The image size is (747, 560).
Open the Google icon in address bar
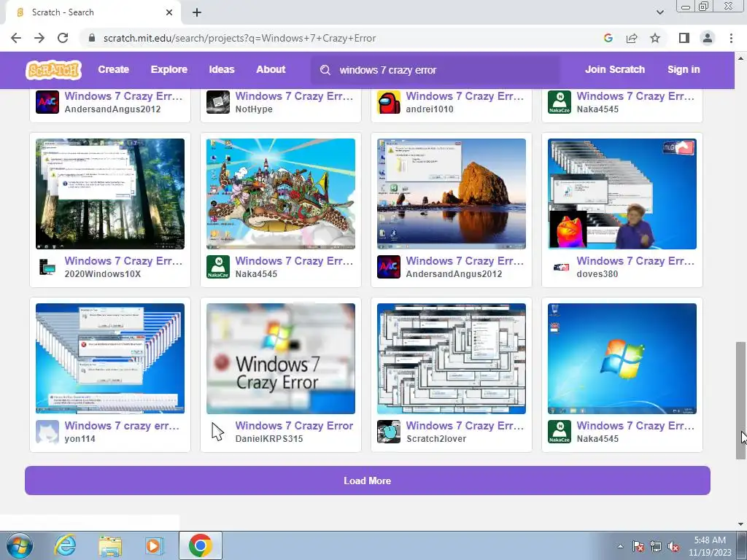point(608,38)
